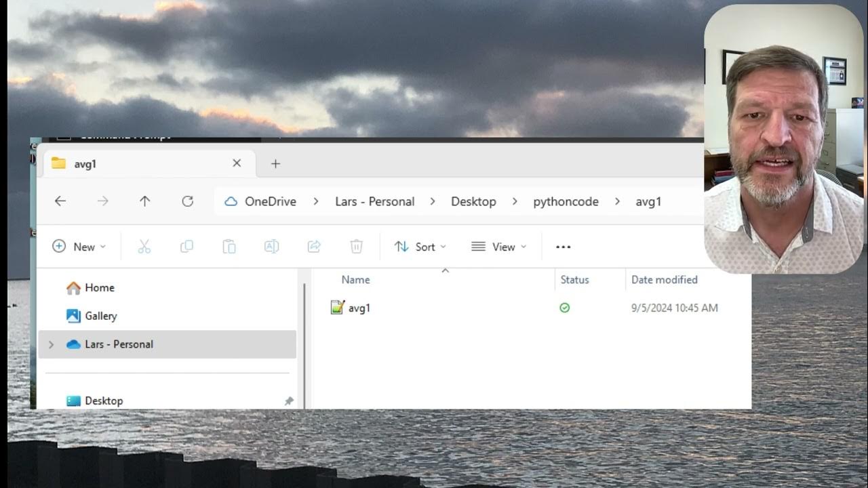Image resolution: width=868 pixels, height=488 pixels.
Task: Sort by Date modified column header
Action: [x=664, y=279]
